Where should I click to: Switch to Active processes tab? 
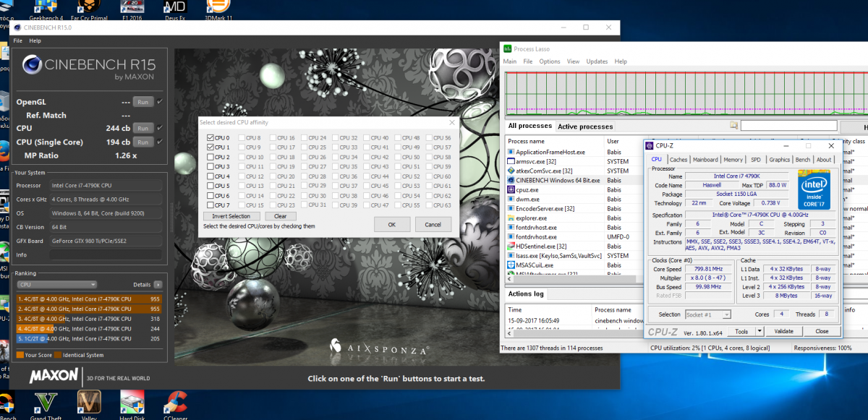(585, 127)
